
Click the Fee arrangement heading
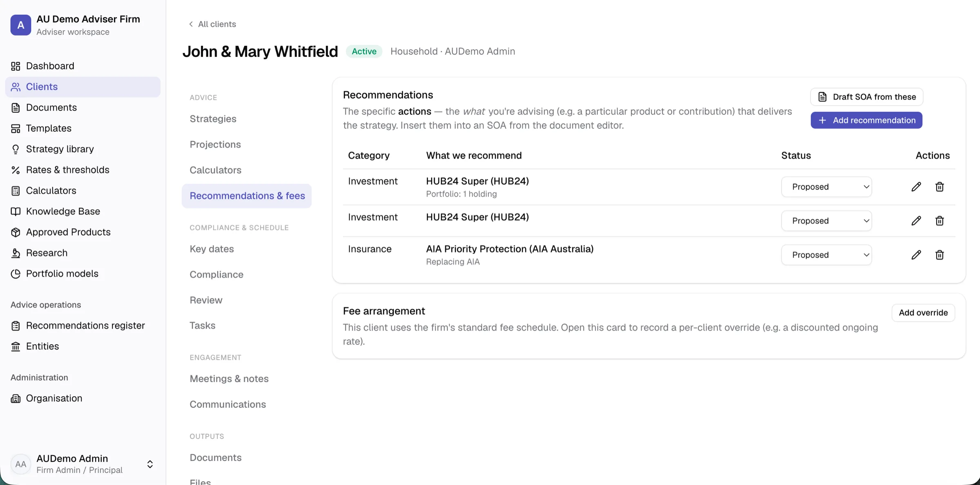click(x=384, y=311)
